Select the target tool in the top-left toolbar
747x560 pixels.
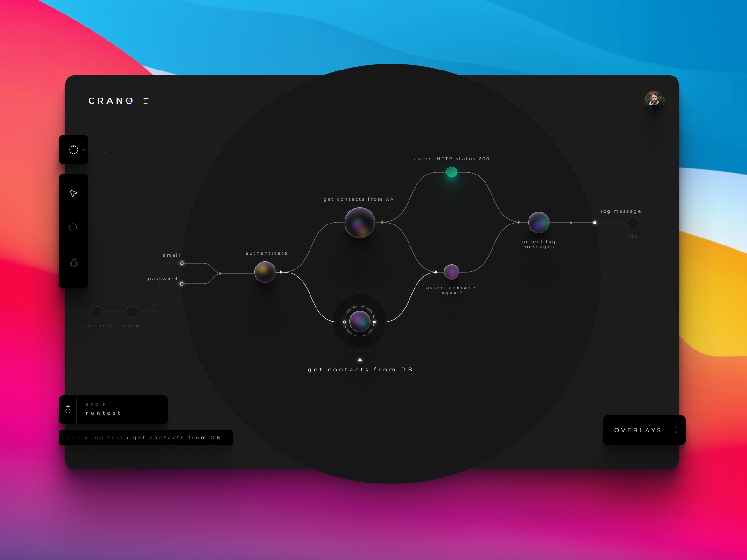(x=73, y=150)
